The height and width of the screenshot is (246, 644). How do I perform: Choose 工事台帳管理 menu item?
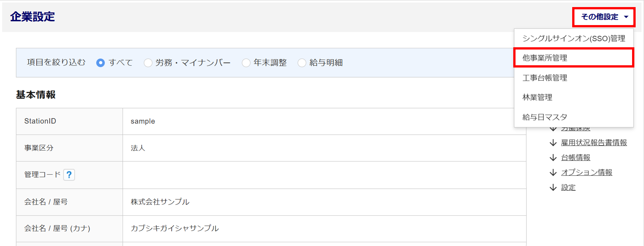tap(574, 78)
